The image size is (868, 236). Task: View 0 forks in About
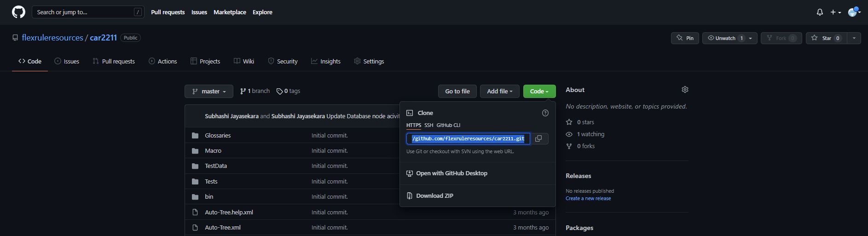(581, 146)
